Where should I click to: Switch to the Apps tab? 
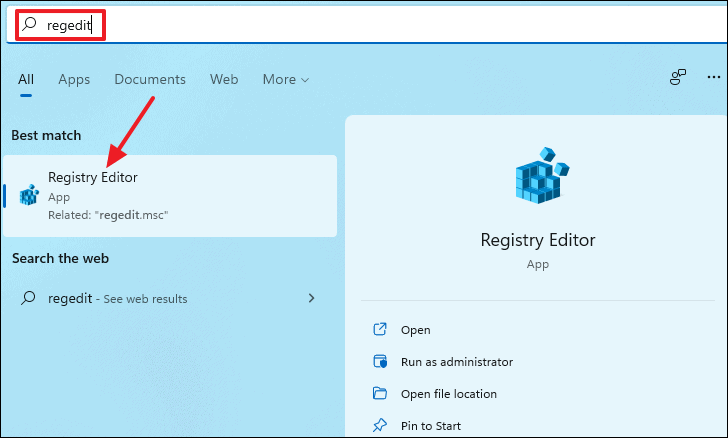pyautogui.click(x=74, y=79)
